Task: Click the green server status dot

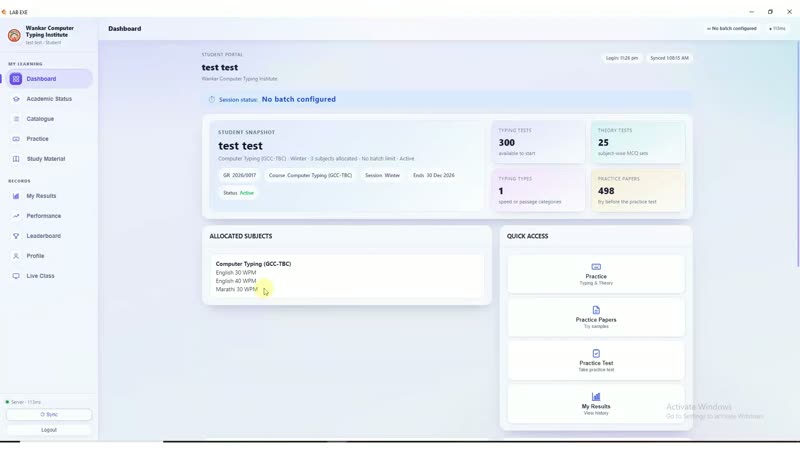Action: click(7, 402)
